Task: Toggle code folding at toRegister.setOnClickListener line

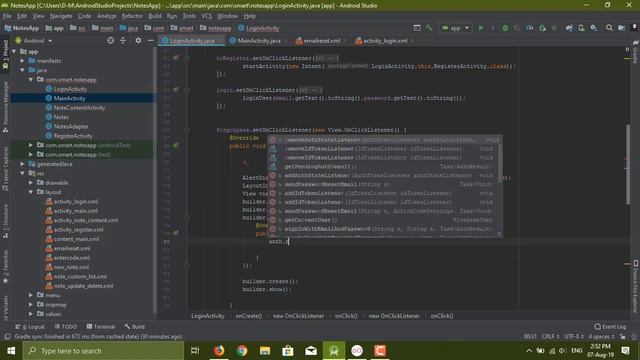Action: tap(187, 58)
